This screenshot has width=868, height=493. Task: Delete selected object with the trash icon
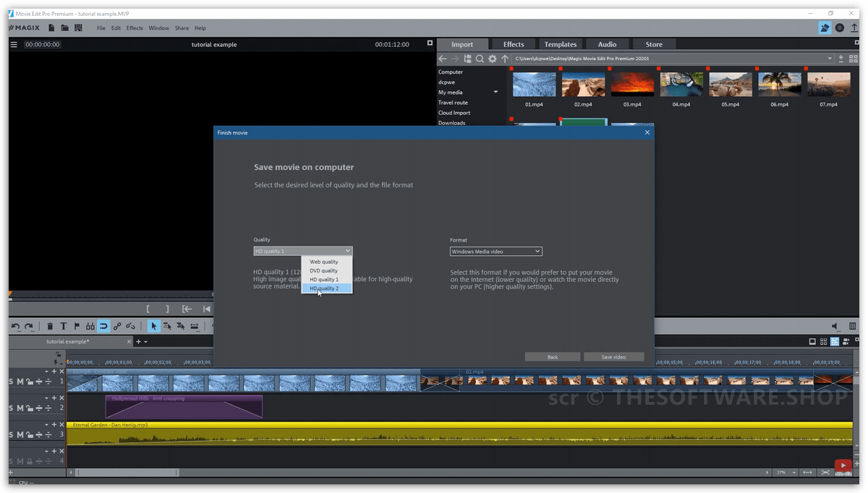[50, 327]
